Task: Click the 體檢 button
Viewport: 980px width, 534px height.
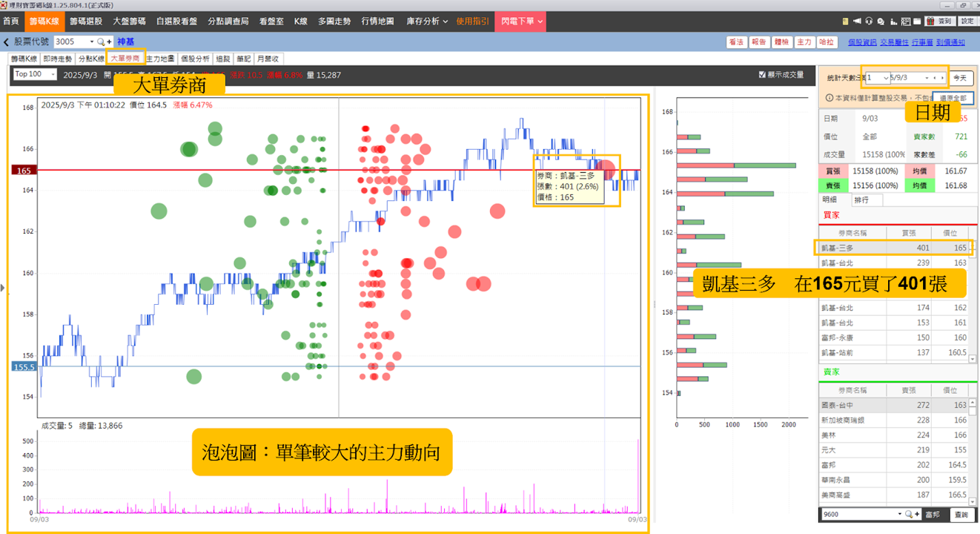Action: point(781,42)
